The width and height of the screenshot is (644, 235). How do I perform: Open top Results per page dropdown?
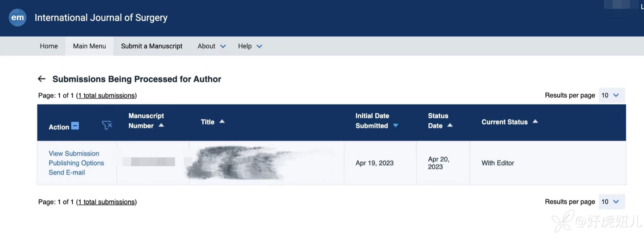pyautogui.click(x=611, y=95)
